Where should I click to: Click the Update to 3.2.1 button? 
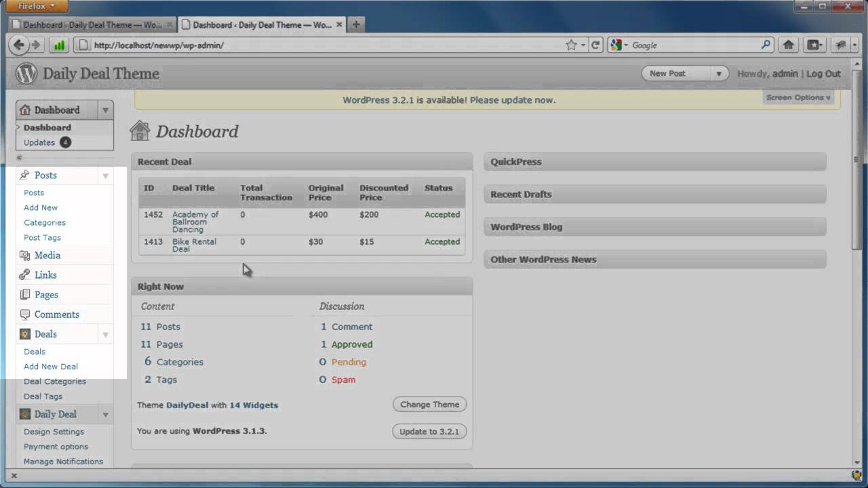point(429,432)
